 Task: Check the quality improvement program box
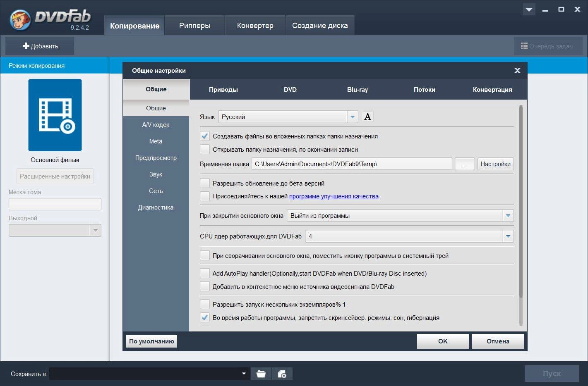[205, 196]
